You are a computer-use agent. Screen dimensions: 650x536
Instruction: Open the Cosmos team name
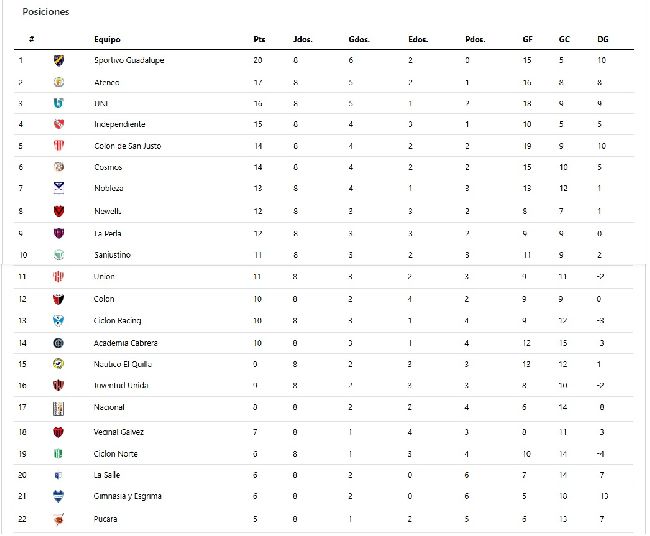108,167
